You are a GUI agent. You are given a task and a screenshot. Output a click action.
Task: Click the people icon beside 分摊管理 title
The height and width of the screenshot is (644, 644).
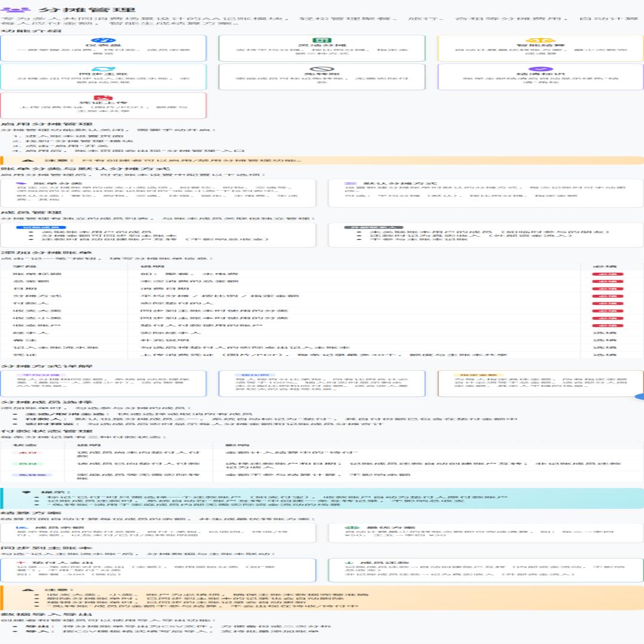coord(16,9)
